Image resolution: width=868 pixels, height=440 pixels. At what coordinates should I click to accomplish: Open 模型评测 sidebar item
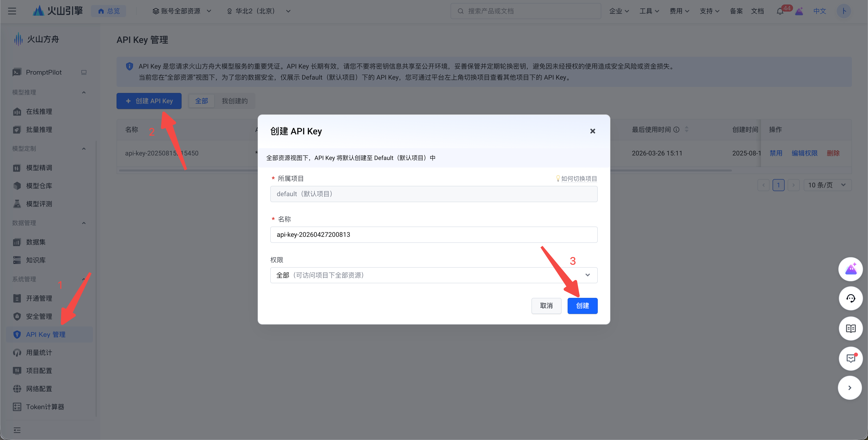pos(39,204)
